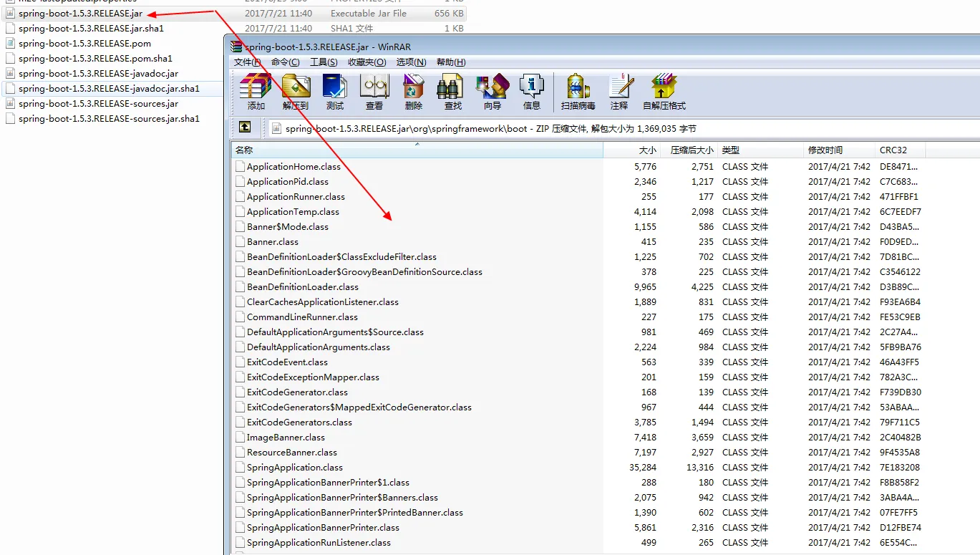Select spring-boot-1.5.3.RELEASE.jar.sha1 in Explorer
The height and width of the screenshot is (555, 980).
pyautogui.click(x=91, y=29)
